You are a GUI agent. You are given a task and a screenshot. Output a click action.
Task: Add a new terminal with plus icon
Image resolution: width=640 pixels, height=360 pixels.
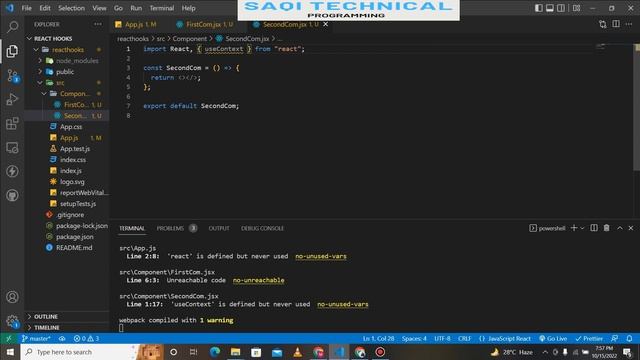[x=574, y=228]
